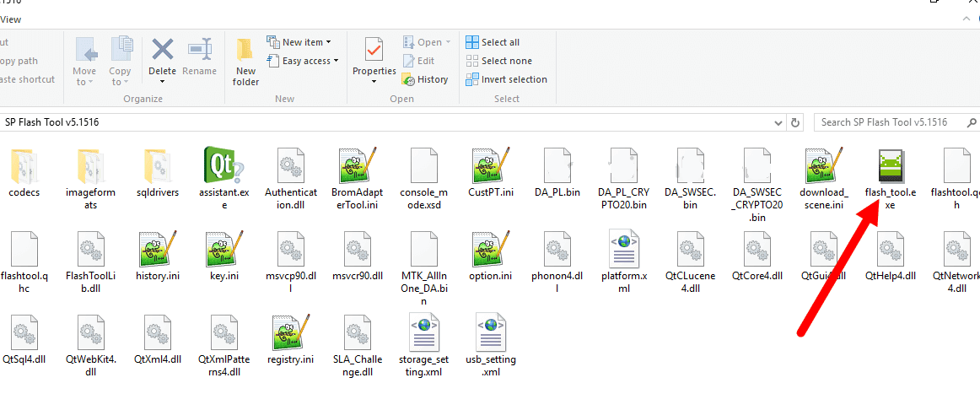The width and height of the screenshot is (980, 410).
Task: Open the codecs folder
Action: [x=24, y=174]
